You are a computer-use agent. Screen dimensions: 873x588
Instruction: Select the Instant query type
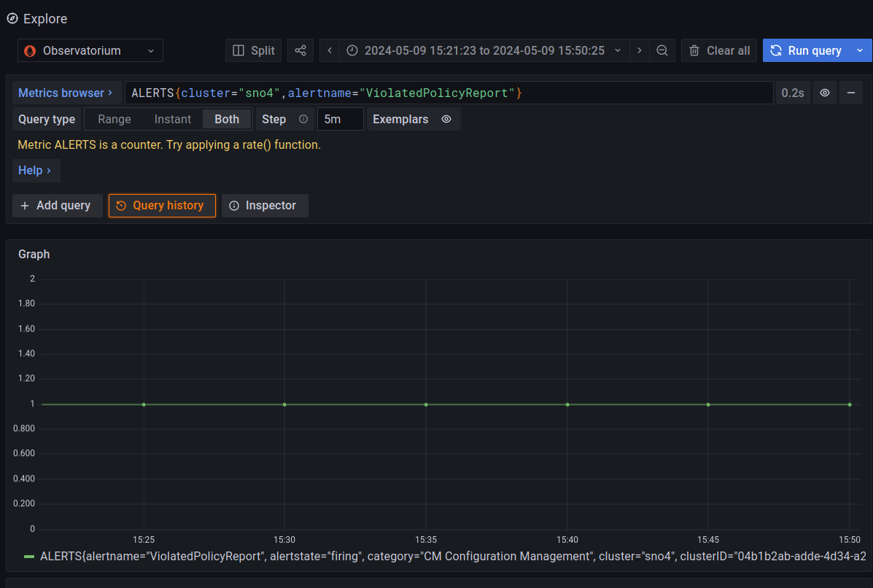click(x=173, y=119)
